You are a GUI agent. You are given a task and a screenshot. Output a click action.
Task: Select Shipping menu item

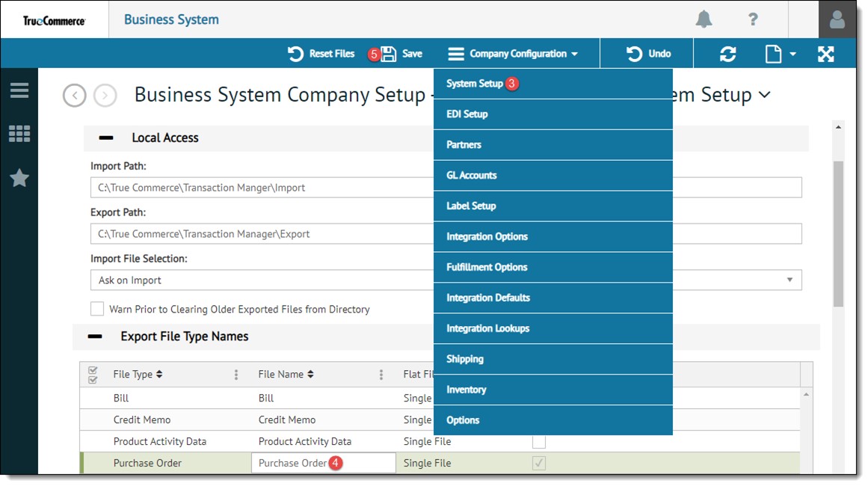(x=553, y=359)
